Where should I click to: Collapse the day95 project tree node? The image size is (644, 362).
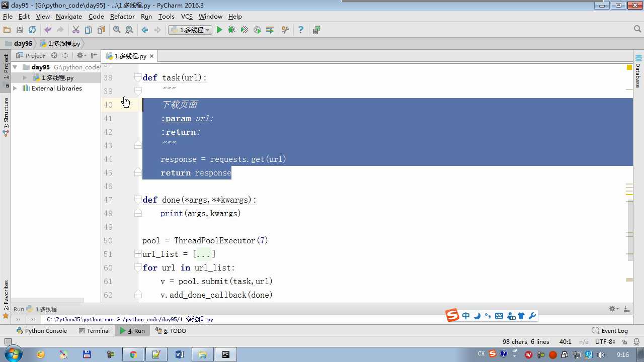click(x=15, y=67)
